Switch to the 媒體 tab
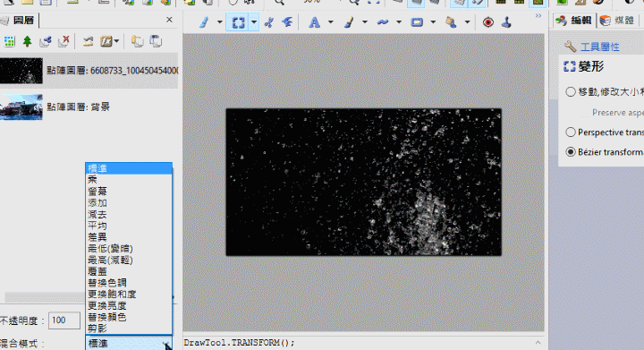Viewport: 644px width, 350px height. coord(618,20)
